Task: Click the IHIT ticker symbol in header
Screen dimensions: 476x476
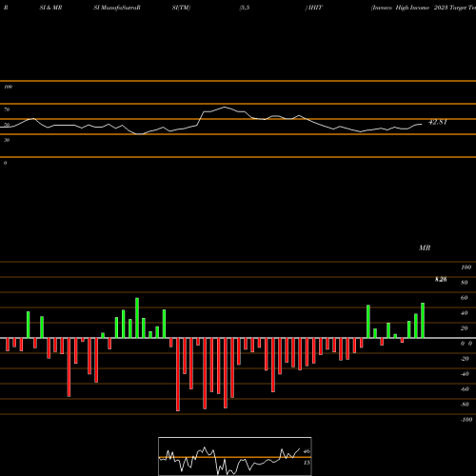Action: pos(315,8)
